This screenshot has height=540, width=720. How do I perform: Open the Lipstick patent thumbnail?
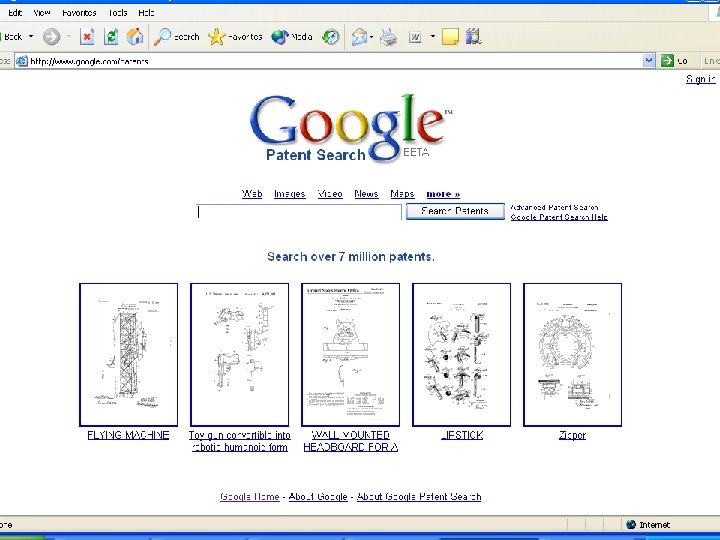point(461,354)
